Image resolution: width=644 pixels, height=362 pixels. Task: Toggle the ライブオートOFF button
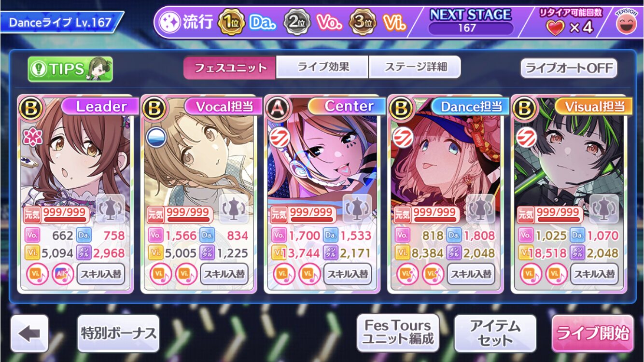point(569,68)
